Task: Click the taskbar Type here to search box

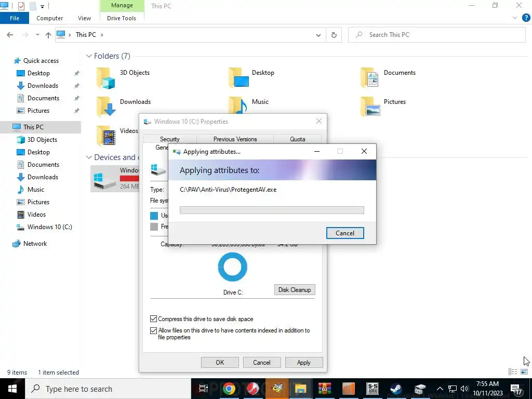Action: click(x=108, y=389)
